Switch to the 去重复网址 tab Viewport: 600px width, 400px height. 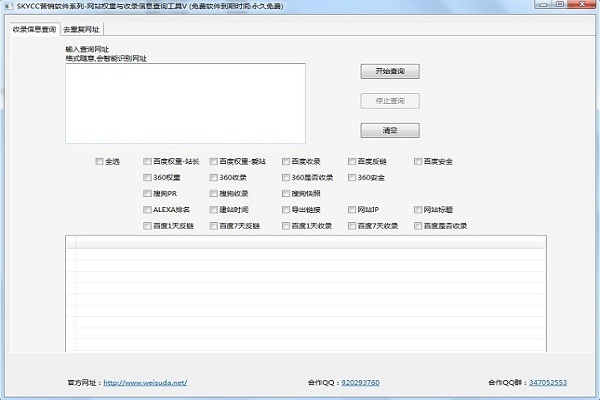pos(81,29)
